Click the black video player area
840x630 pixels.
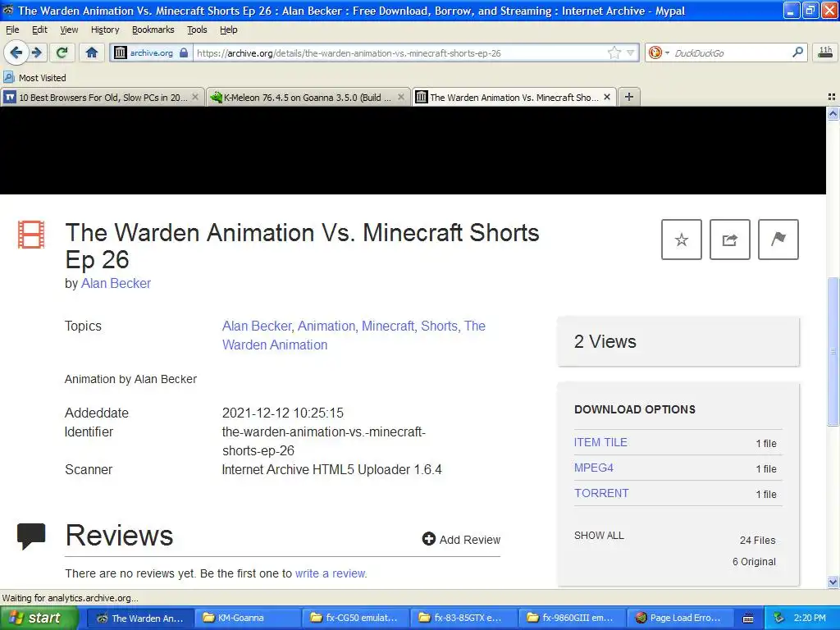[413, 151]
